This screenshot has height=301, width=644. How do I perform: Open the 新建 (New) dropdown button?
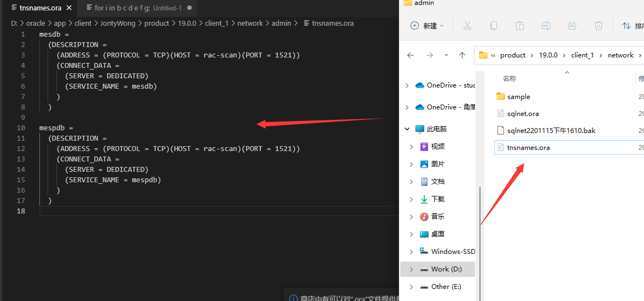pos(427,26)
